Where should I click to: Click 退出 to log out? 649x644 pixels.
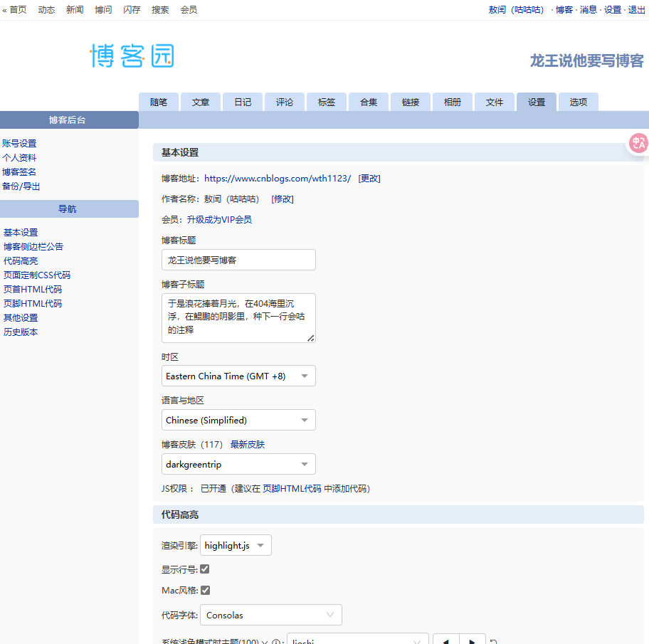pyautogui.click(x=637, y=9)
